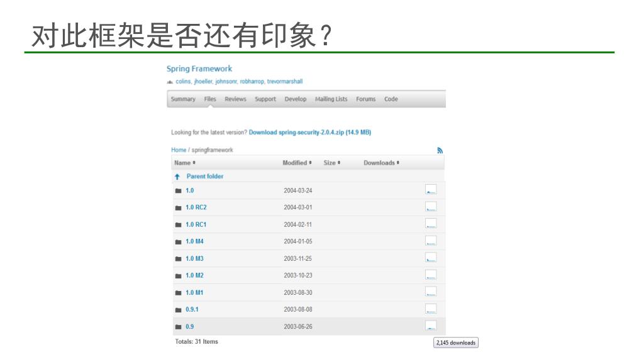Open the 1.0 folder link
This screenshot has width=644, height=362.
coord(189,191)
